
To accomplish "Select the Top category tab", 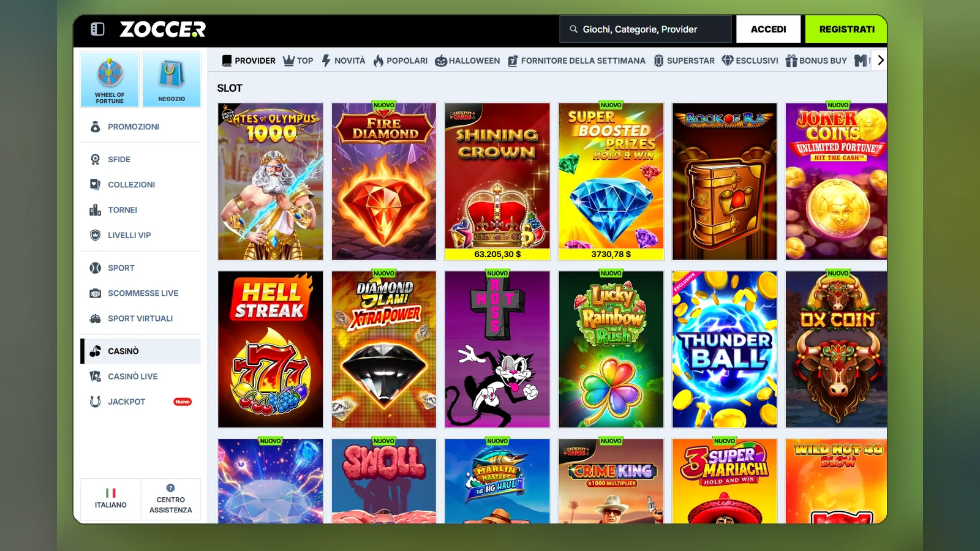I will [x=298, y=61].
